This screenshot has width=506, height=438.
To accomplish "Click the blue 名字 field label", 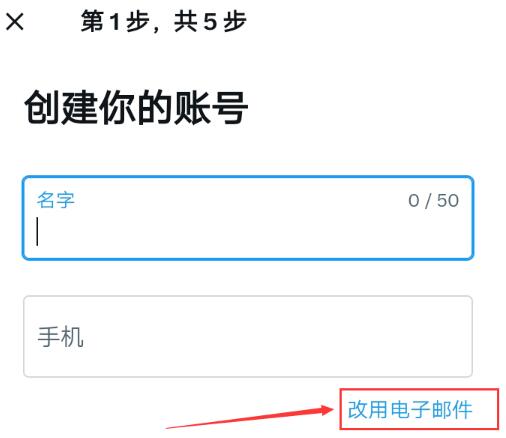I will (x=56, y=200).
